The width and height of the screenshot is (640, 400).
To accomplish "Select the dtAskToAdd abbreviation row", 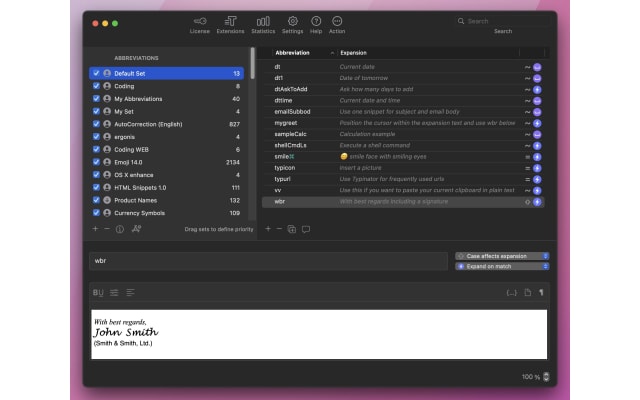I will pyautogui.click(x=403, y=89).
